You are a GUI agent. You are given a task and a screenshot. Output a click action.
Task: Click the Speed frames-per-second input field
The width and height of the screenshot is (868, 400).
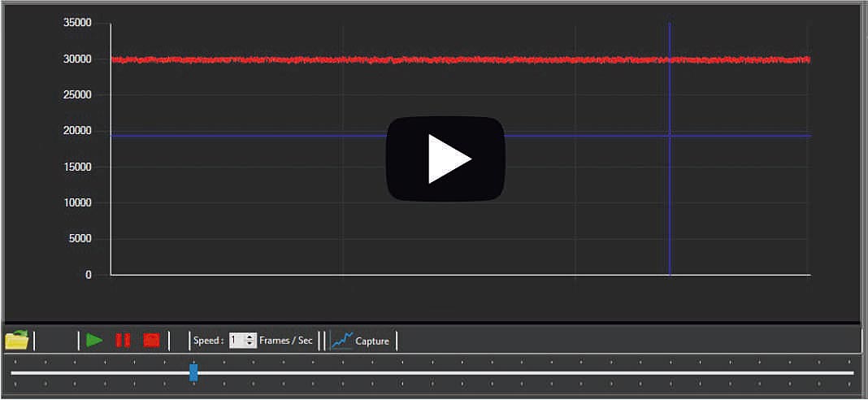pyautogui.click(x=237, y=341)
